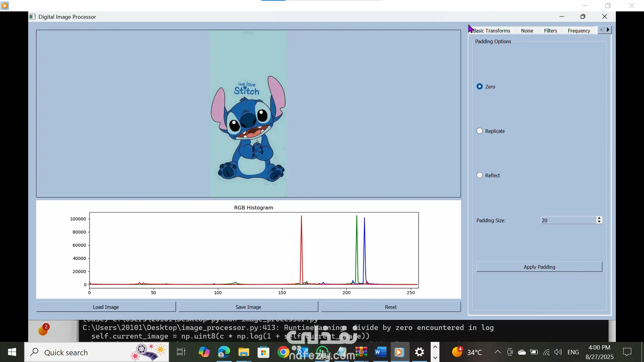
Task: Click the Apply Padding button
Action: pos(539,267)
